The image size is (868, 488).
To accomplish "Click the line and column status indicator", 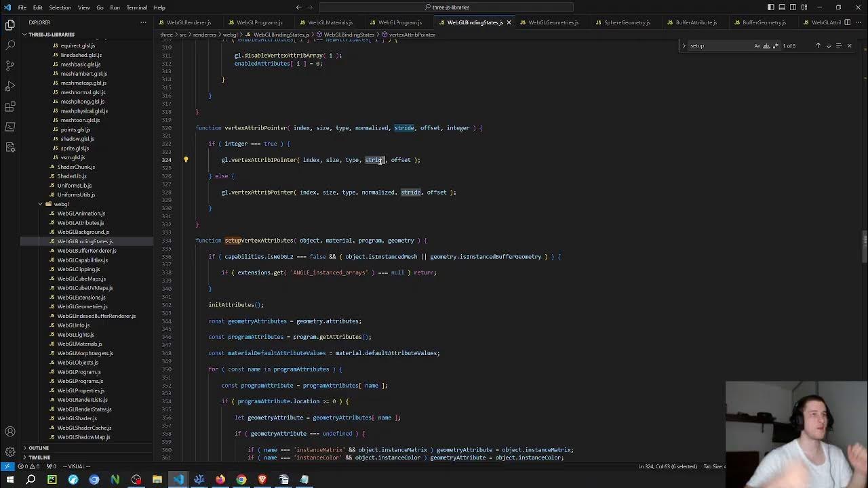I will point(667,466).
